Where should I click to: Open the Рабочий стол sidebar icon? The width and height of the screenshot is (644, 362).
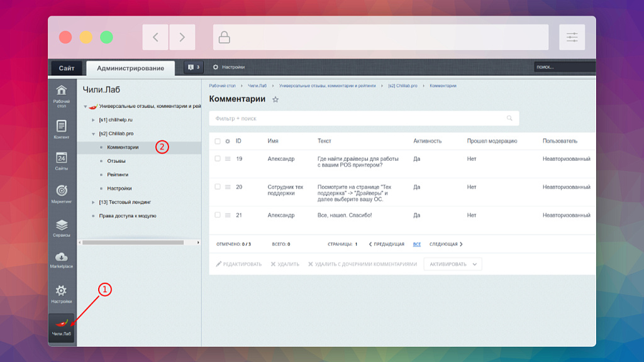click(62, 95)
